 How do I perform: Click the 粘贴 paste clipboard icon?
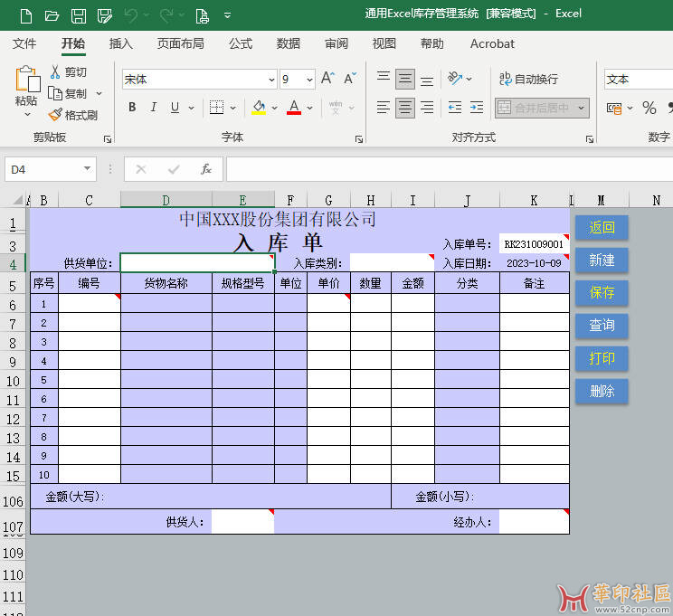tap(27, 80)
